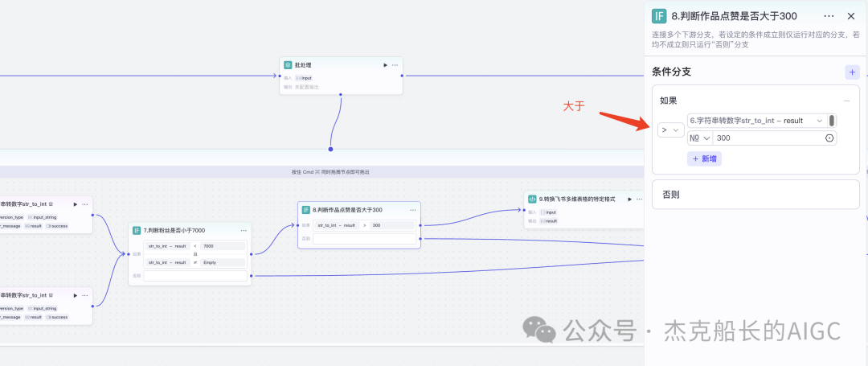Click input_string tag on lower str_to_int node
Screen dimensions: 868x366
coord(42,308)
